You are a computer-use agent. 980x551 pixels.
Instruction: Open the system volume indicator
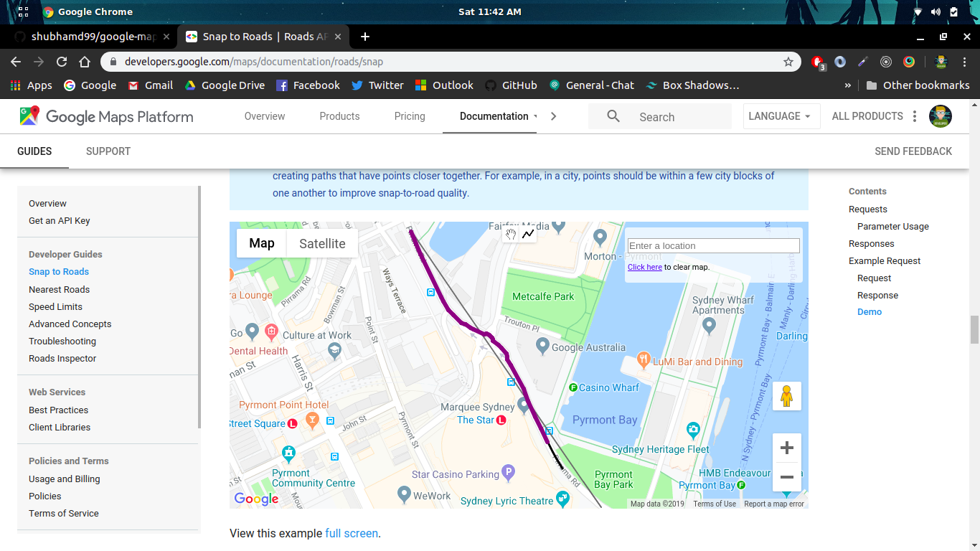936,11
